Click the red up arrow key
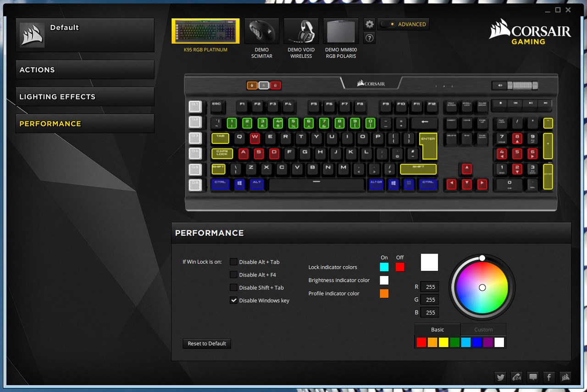 [466, 169]
